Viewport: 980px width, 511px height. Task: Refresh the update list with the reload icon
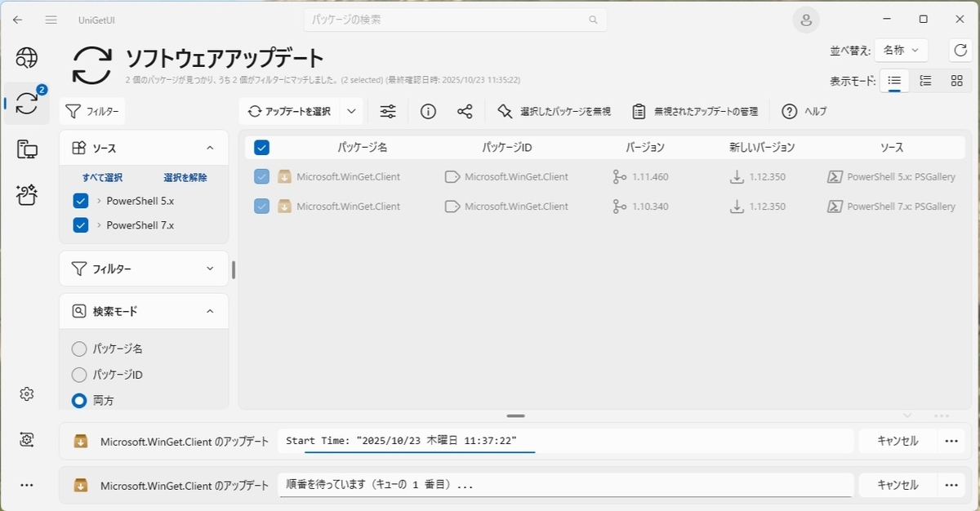960,50
